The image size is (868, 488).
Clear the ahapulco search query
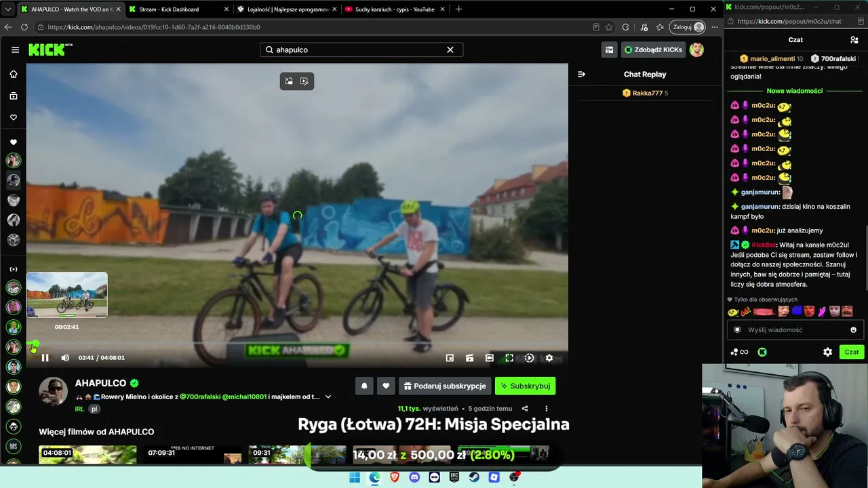click(450, 49)
